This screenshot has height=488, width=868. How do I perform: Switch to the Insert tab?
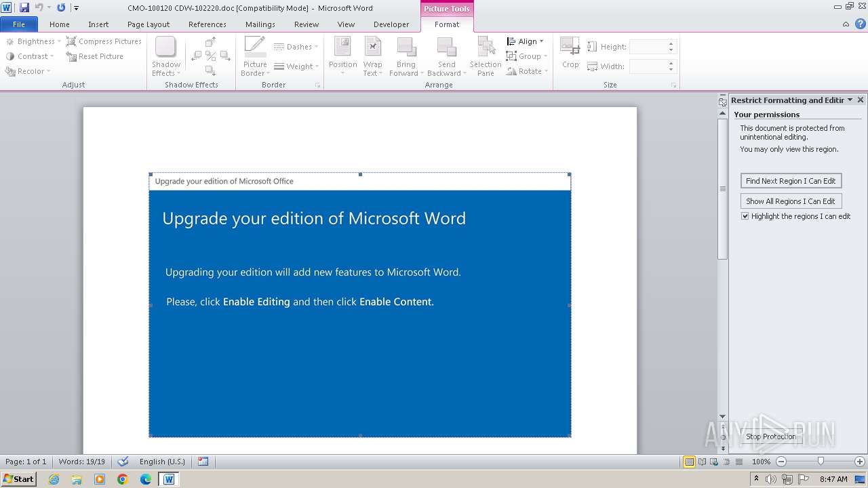pyautogui.click(x=98, y=24)
